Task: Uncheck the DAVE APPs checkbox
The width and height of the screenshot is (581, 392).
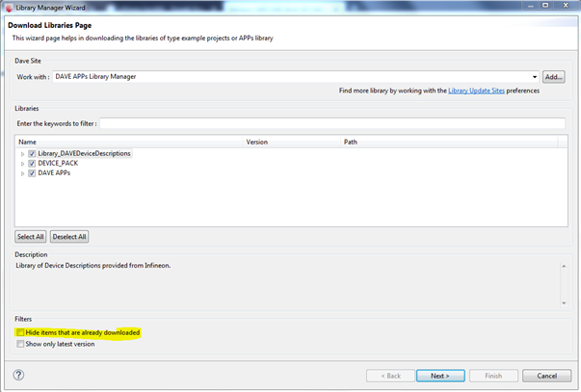Action: [x=32, y=173]
